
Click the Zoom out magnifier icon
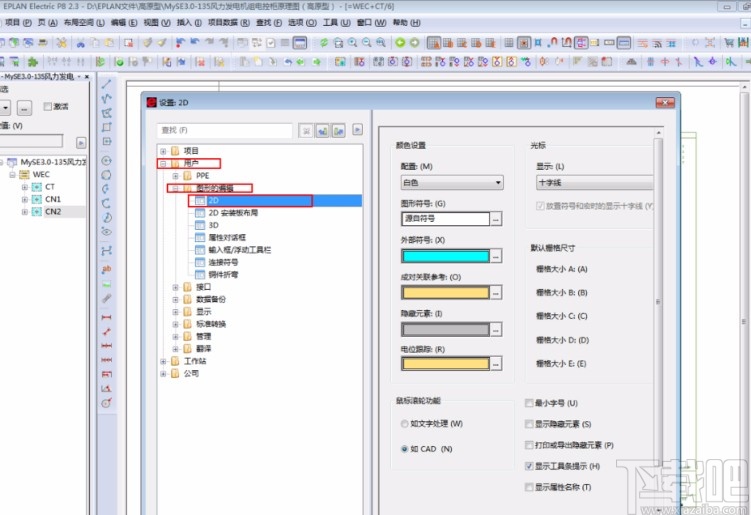(366, 43)
